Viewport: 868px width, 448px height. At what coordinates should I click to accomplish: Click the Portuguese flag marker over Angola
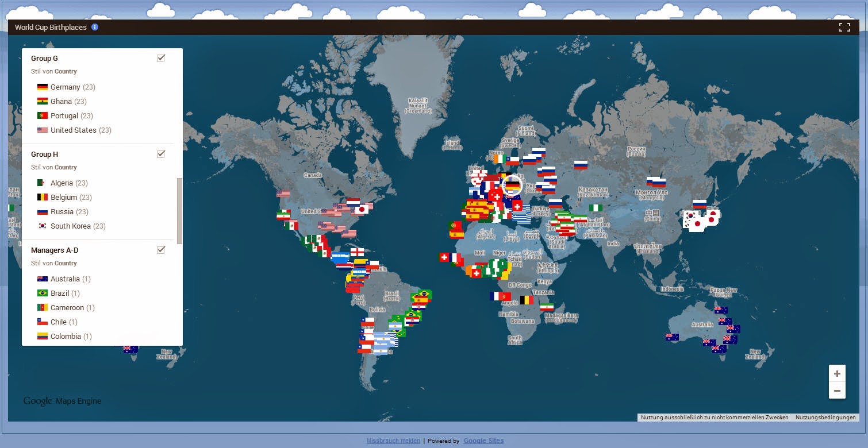click(506, 296)
